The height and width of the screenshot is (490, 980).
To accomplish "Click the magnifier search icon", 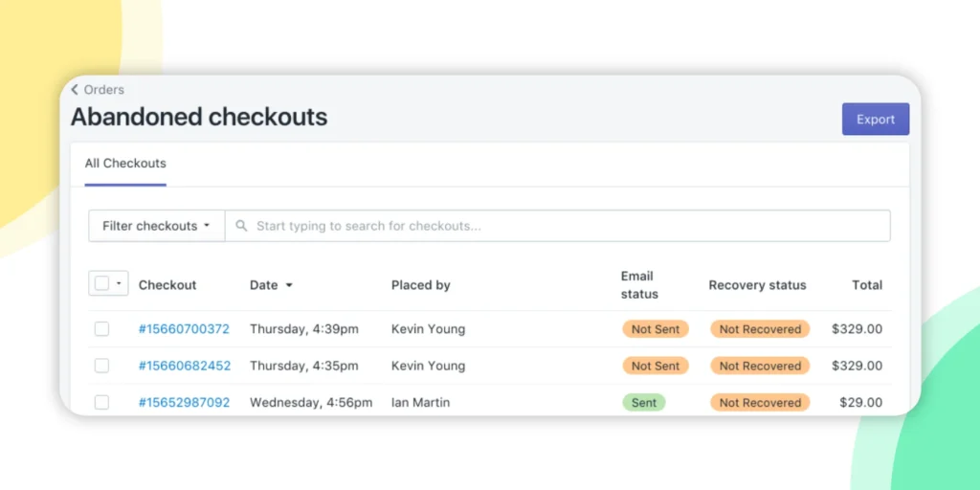I will pos(240,226).
